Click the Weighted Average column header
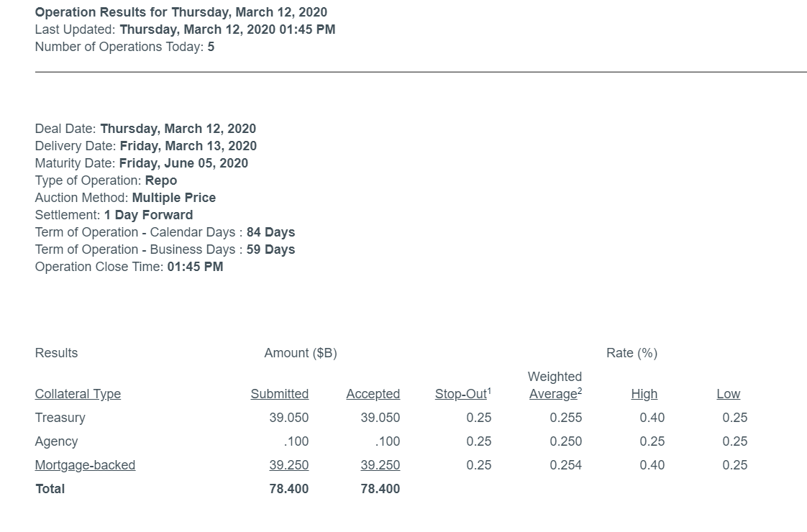807x532 pixels. 555,386
